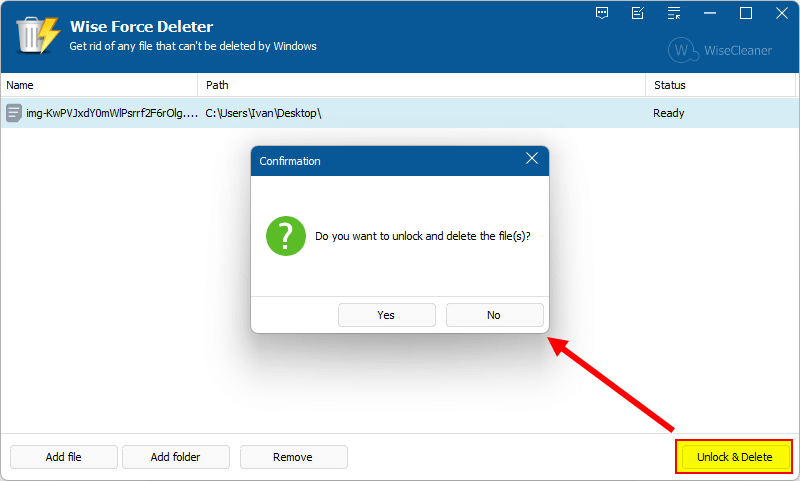Click the Confirmation dialog title text
Image resolution: width=800 pixels, height=481 pixels.
(x=290, y=161)
